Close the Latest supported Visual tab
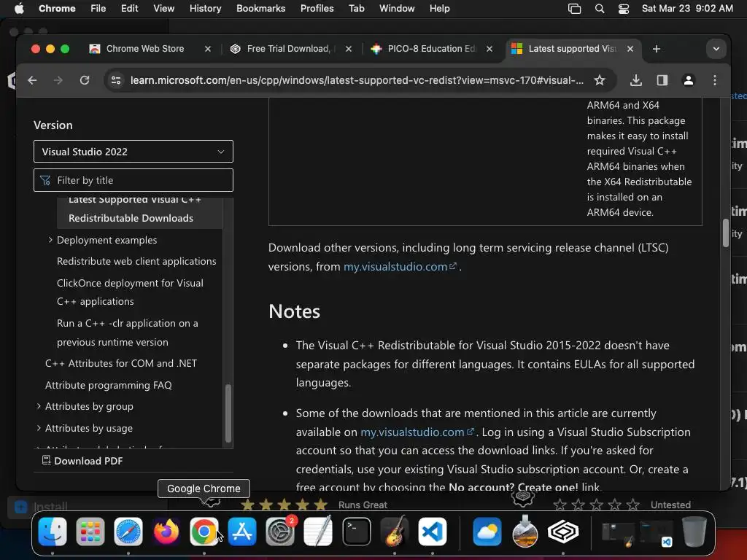747x560 pixels. point(630,49)
